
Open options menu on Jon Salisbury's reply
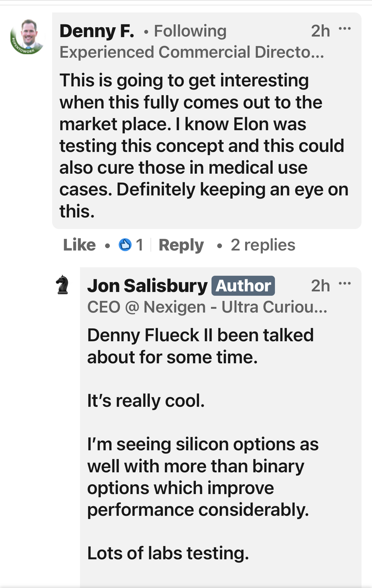(344, 283)
